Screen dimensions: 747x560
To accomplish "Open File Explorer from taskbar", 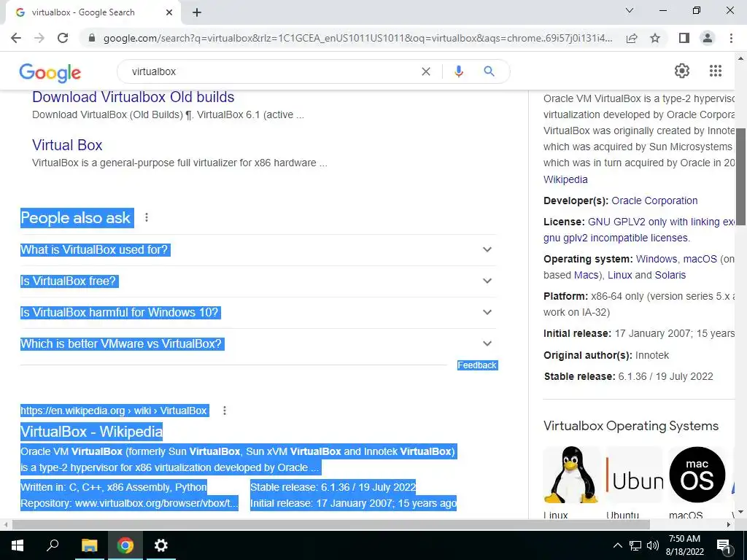I will [89, 545].
